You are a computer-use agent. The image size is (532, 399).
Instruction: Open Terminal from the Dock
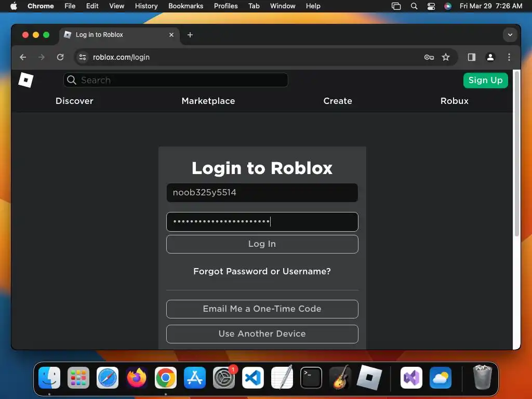[x=311, y=378]
